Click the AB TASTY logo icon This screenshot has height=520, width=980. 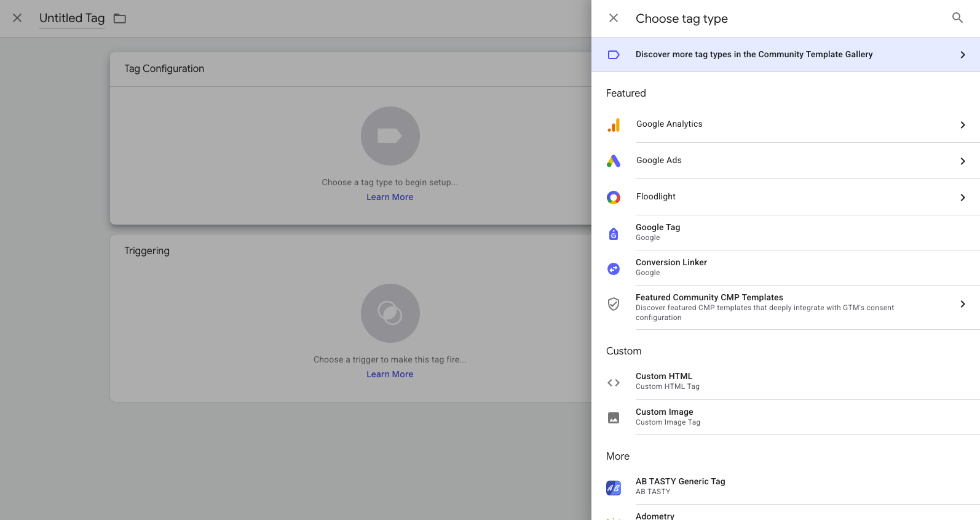[x=614, y=488]
